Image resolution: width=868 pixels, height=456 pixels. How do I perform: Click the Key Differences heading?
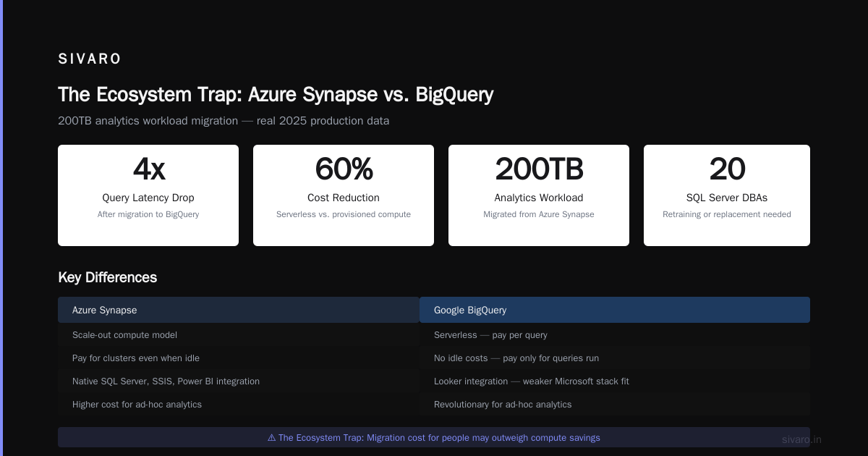click(x=107, y=277)
